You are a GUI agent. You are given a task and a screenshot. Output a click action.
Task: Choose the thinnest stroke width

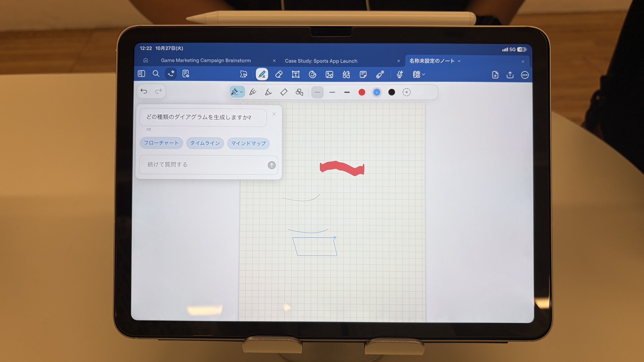pos(317,92)
